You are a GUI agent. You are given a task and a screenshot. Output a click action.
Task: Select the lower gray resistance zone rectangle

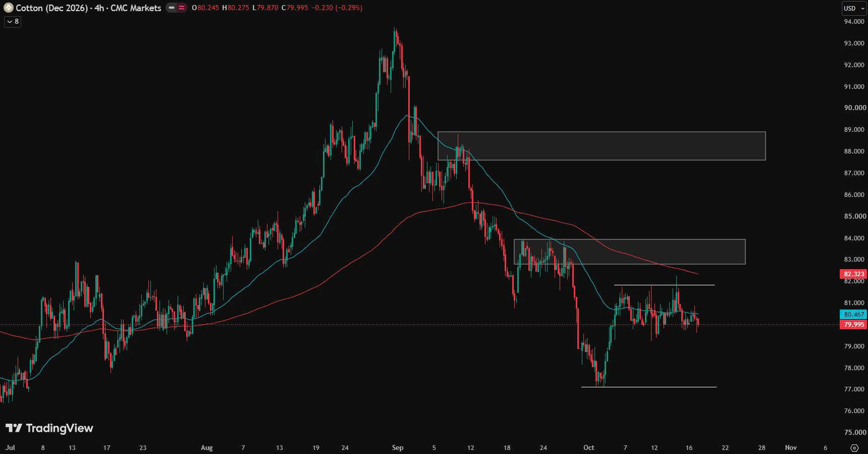click(630, 251)
